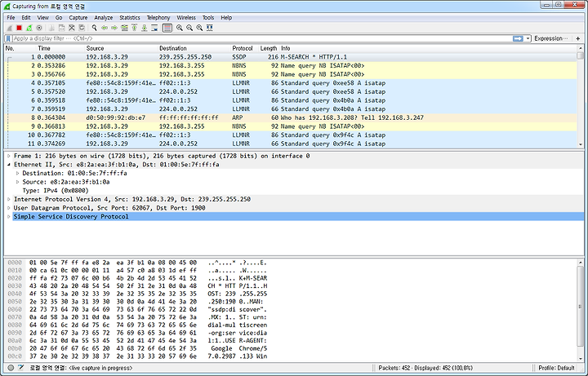The width and height of the screenshot is (588, 376).
Task: Open the Expression dialog
Action: (551, 38)
